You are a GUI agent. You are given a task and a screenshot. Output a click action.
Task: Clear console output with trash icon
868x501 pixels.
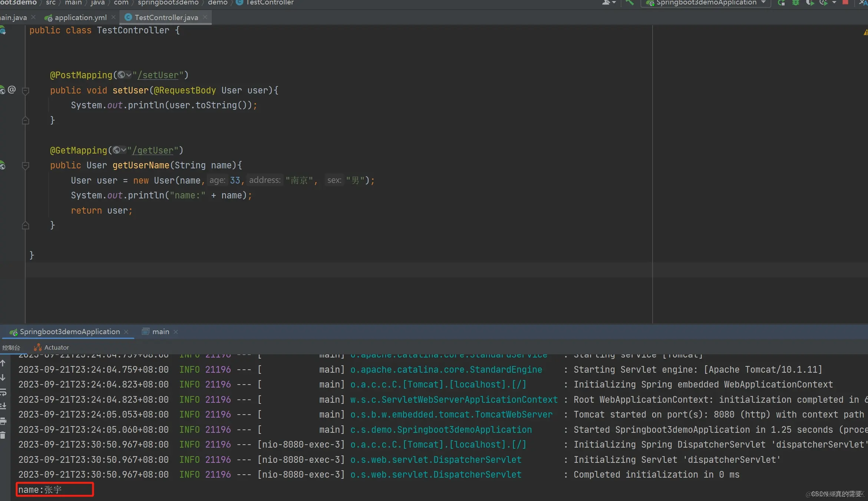click(3, 436)
